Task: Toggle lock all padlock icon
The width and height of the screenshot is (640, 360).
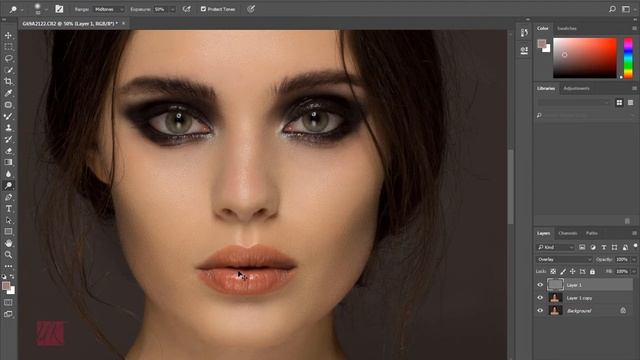Action: tap(592, 271)
